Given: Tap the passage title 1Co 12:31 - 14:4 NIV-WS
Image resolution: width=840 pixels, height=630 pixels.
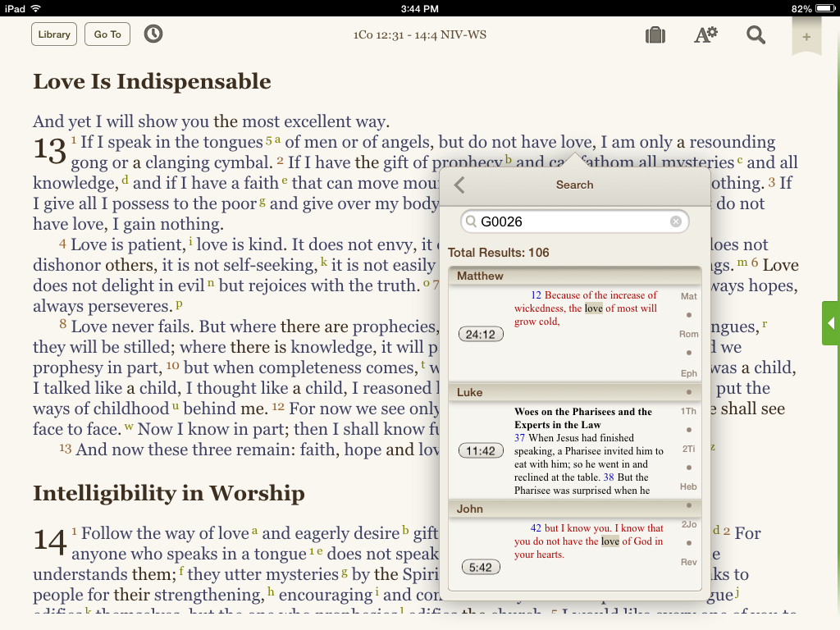Looking at the screenshot, I should 419,34.
